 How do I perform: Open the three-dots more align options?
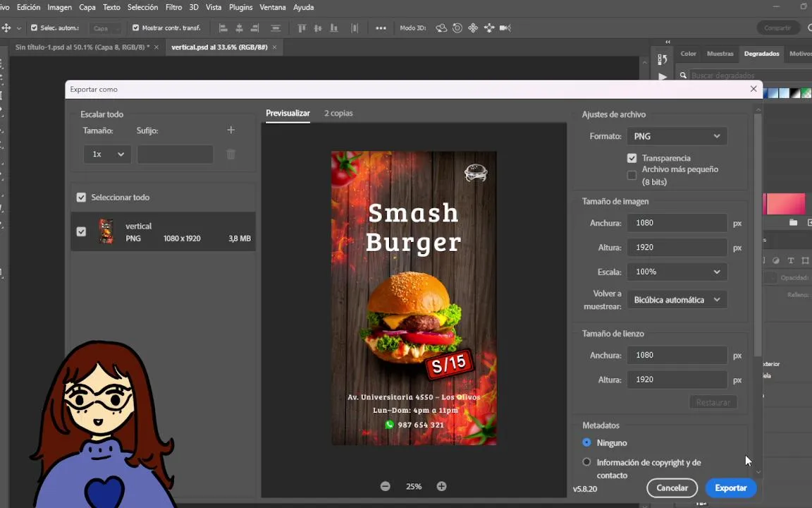[381, 28]
